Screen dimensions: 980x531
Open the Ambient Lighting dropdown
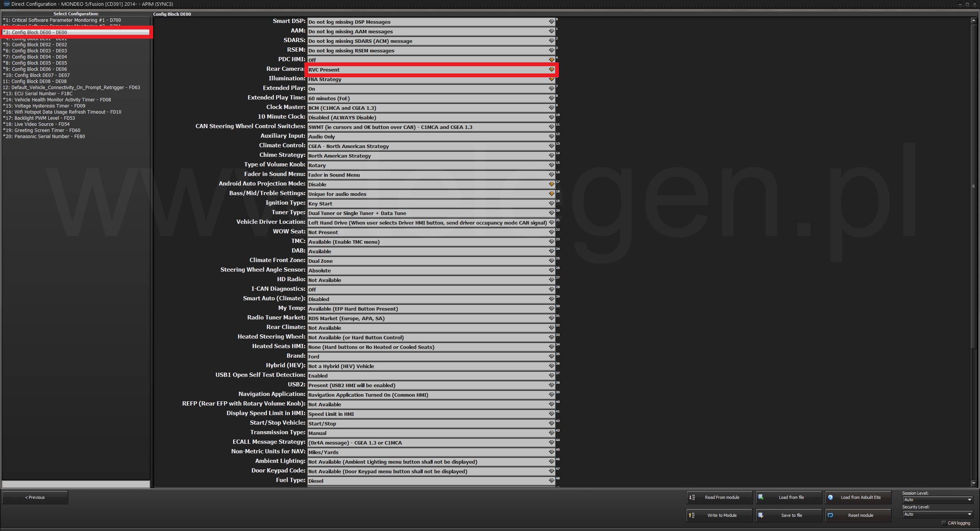(431, 462)
